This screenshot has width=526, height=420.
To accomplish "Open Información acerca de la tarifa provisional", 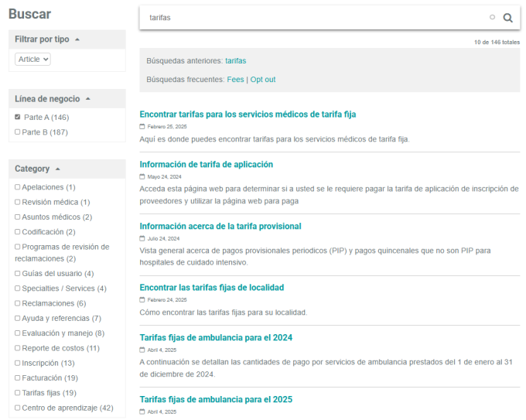I will pyautogui.click(x=220, y=227).
